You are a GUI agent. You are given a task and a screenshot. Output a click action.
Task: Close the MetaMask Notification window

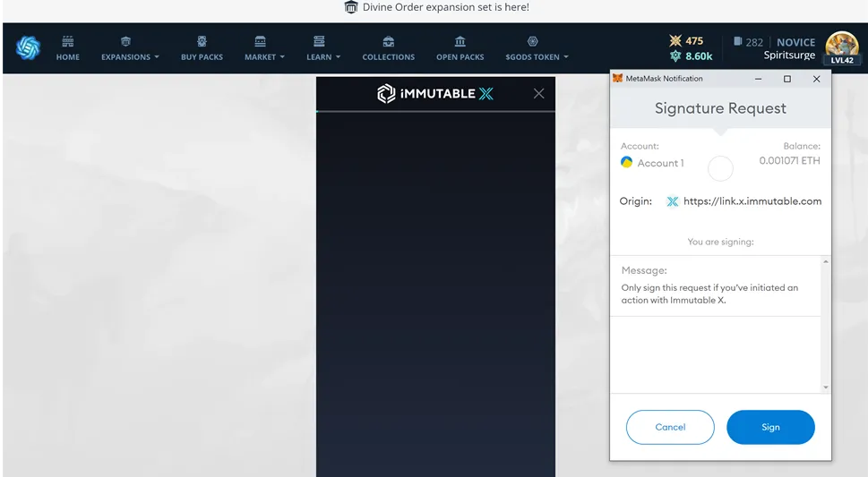817,79
